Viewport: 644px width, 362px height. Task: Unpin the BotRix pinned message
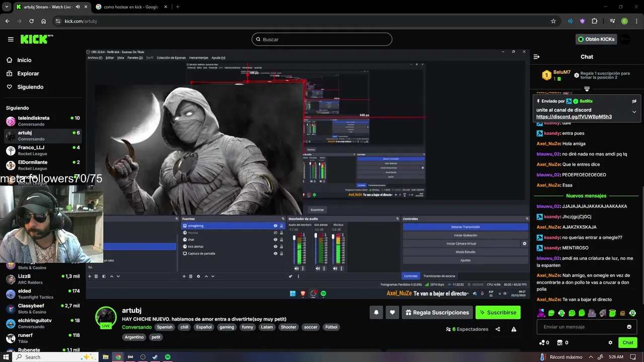(x=634, y=101)
